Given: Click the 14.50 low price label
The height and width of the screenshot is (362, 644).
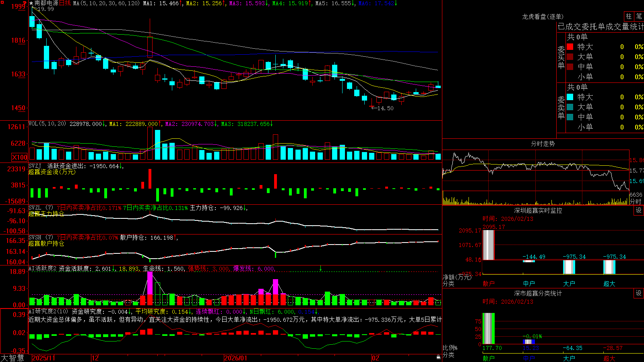Looking at the screenshot, I should 385,108.
